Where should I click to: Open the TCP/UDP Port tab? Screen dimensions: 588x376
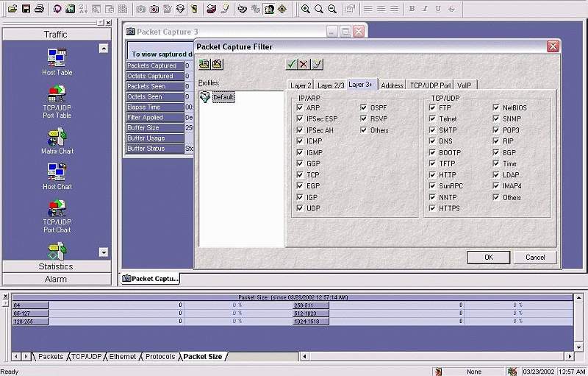click(431, 85)
